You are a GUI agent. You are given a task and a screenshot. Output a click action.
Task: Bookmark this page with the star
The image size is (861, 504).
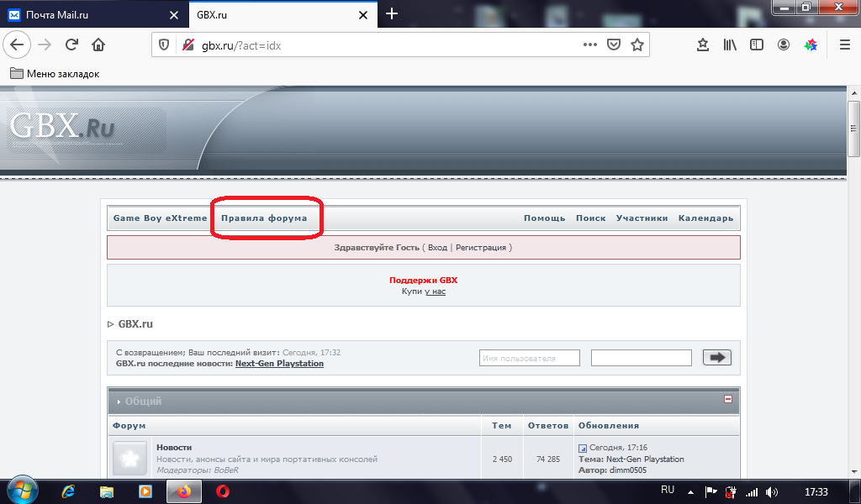[637, 45]
